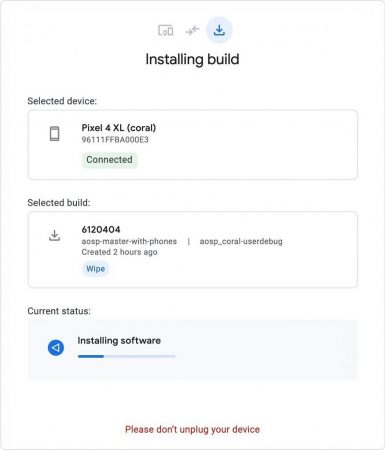Viewport: 385px width, 450px height.
Task: Click the device selection step icon
Action: click(166, 30)
